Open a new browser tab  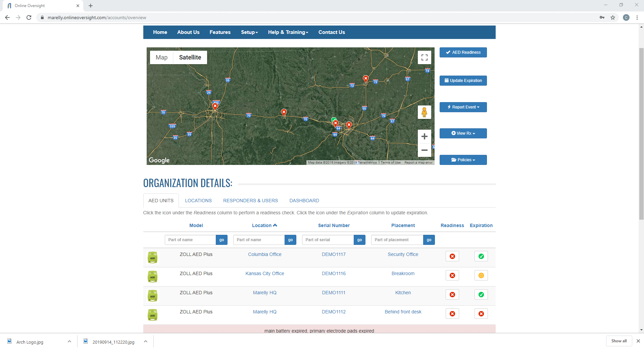[x=91, y=6]
